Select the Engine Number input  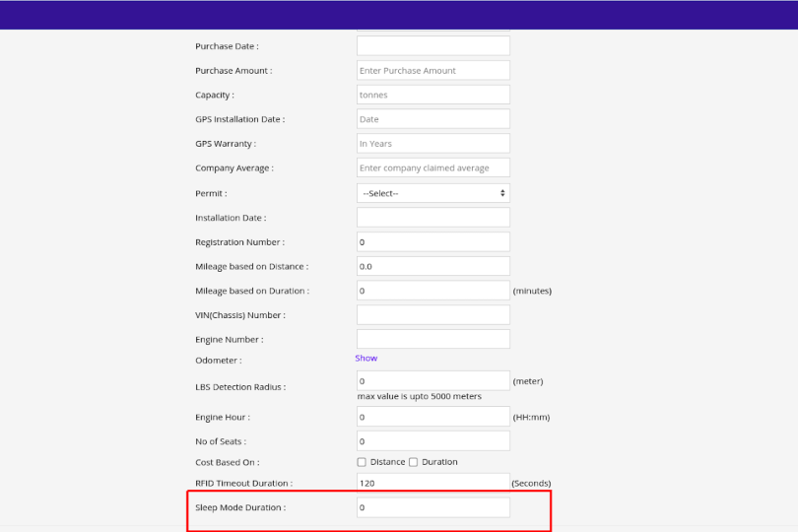pyautogui.click(x=432, y=339)
